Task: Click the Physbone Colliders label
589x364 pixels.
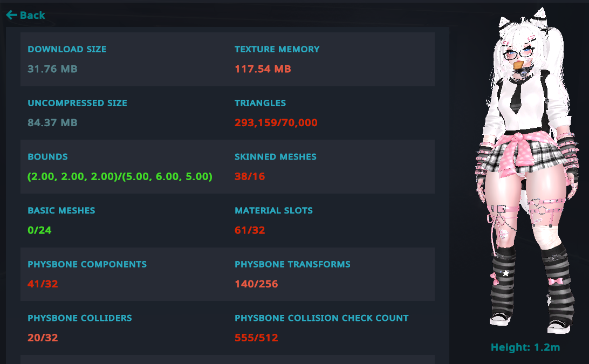Action: 80,318
